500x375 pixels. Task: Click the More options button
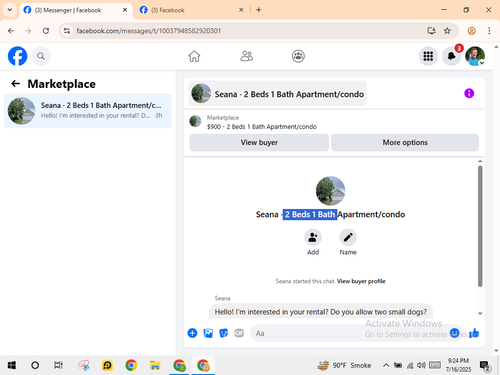click(405, 143)
